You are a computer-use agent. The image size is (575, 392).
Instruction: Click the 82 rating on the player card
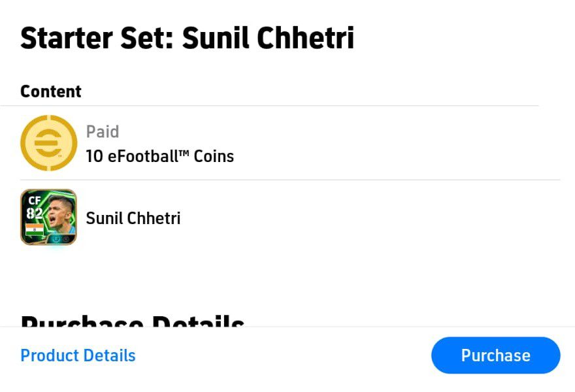point(34,212)
